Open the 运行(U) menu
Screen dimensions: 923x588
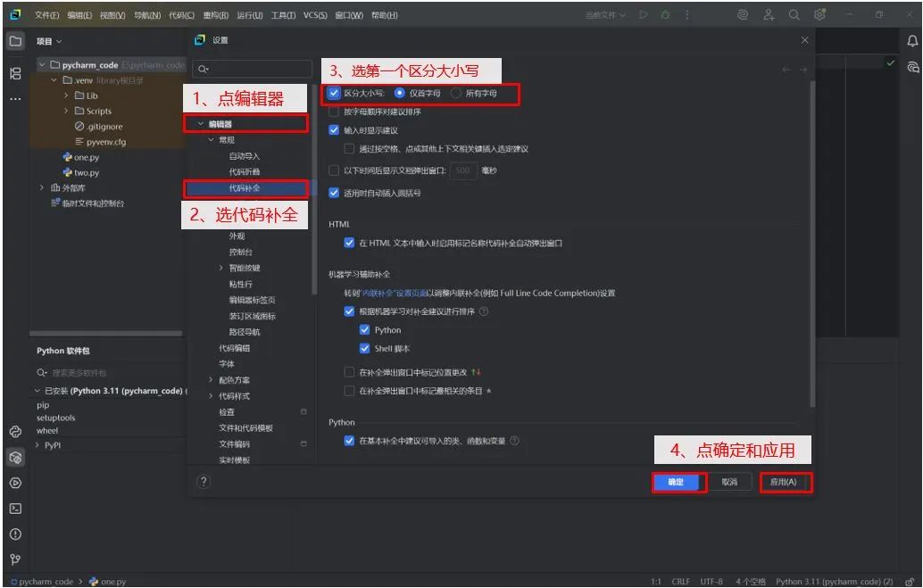250,15
